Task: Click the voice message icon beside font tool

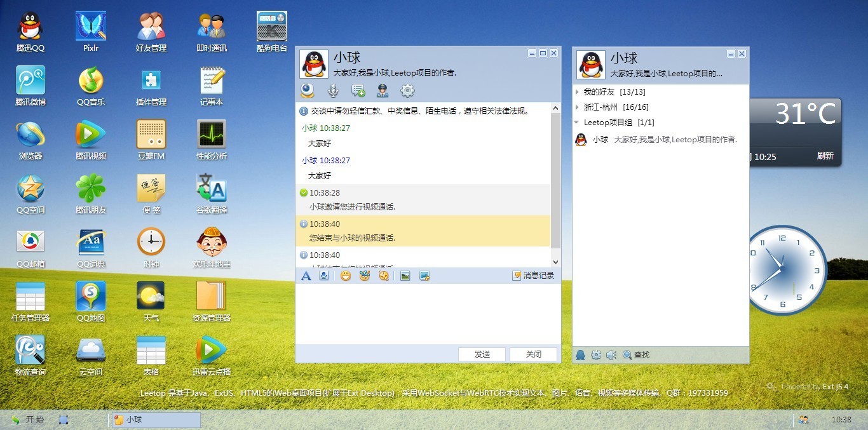Action: (x=324, y=276)
